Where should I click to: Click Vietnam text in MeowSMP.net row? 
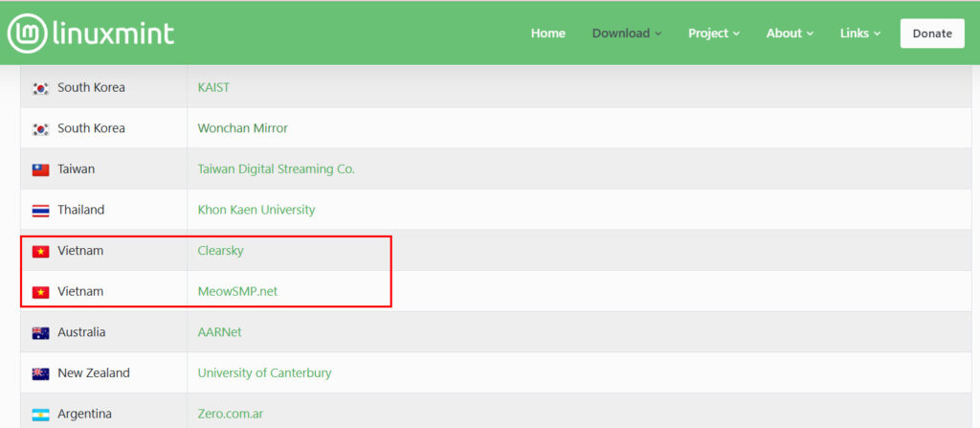[x=80, y=292]
